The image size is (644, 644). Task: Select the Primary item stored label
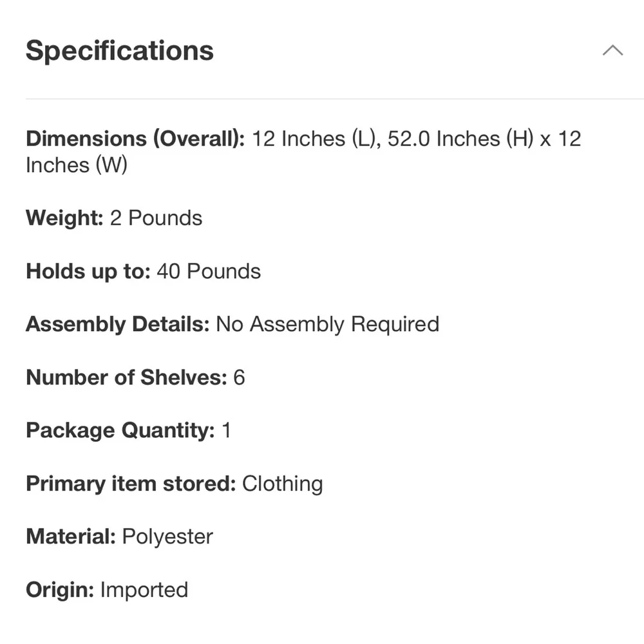131,484
